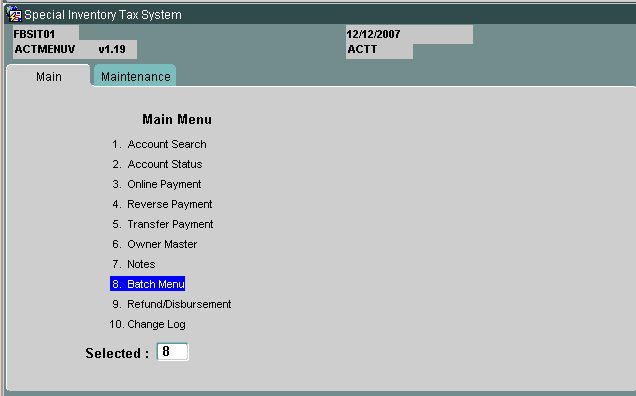
Task: Open Online Payment option
Action: pos(157,184)
